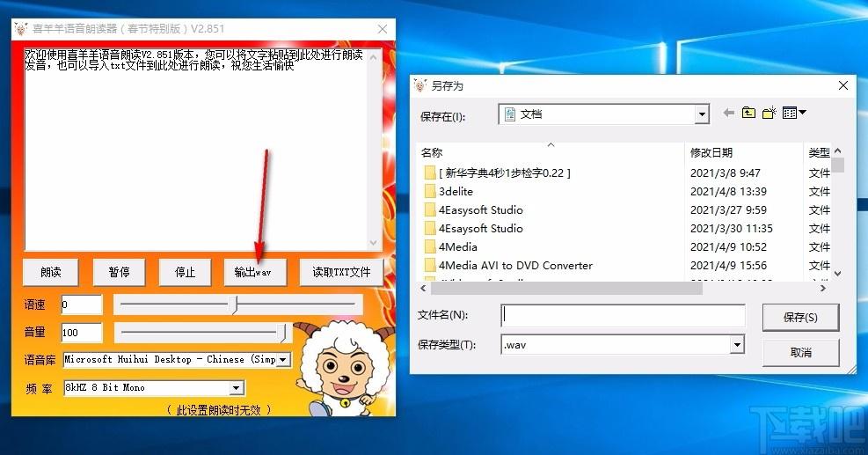
Task: Click the 输出wav button
Action: 253,272
